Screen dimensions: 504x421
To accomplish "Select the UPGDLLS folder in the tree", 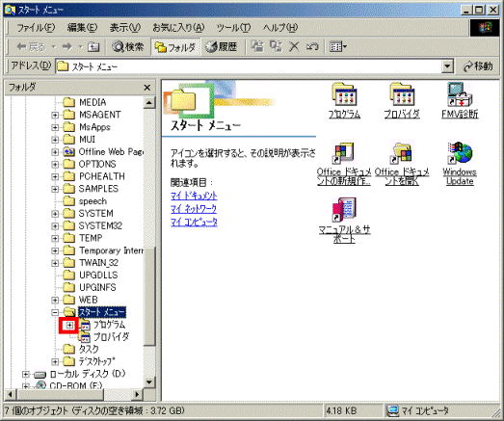I will point(91,276).
